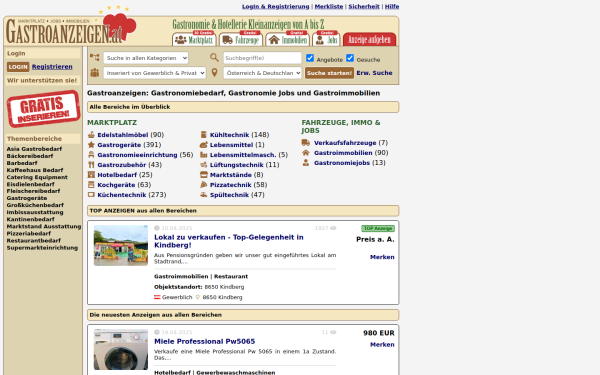This screenshot has height=375, width=600.
Task: Click the Edelstahlmöbel category icon
Action: pyautogui.click(x=91, y=135)
